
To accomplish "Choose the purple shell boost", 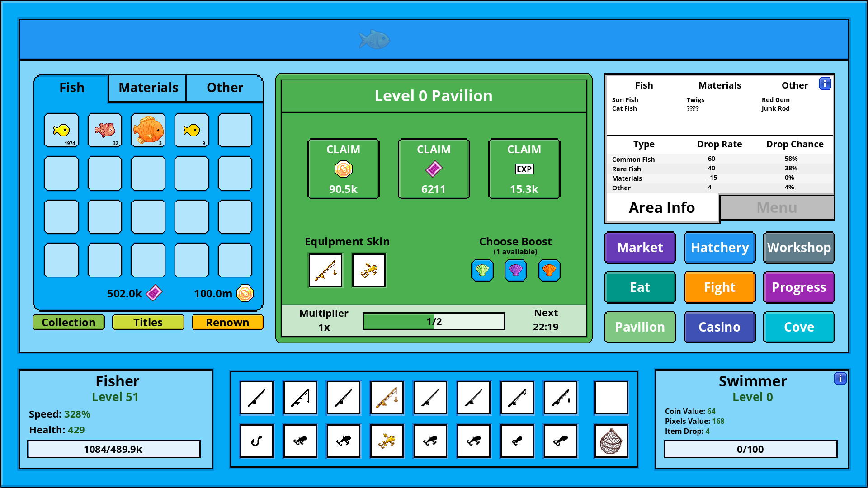I will (515, 270).
